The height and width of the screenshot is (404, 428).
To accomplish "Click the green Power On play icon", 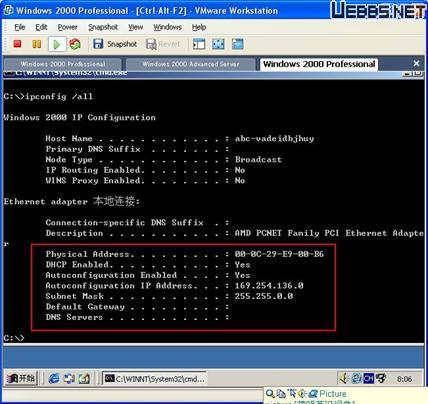I will pos(57,44).
